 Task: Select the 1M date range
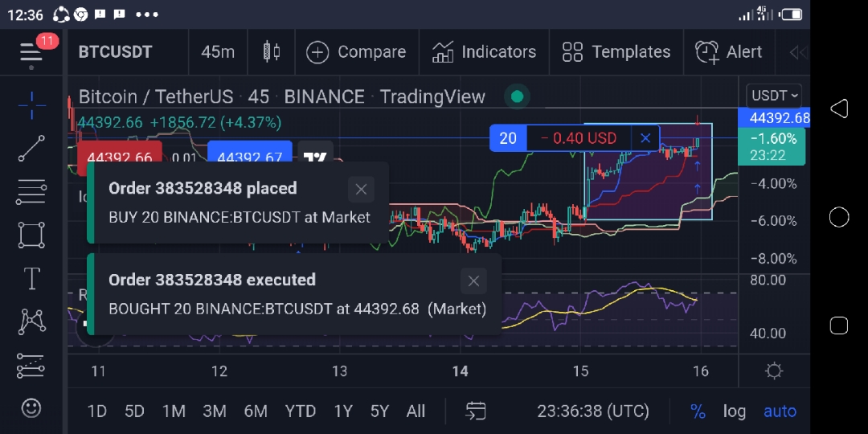tap(174, 411)
